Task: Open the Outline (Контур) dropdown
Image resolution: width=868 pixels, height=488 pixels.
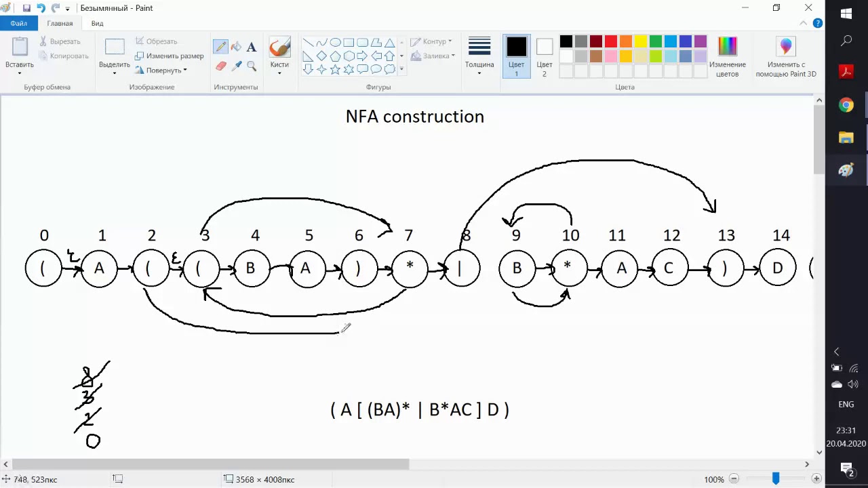Action: pos(431,41)
